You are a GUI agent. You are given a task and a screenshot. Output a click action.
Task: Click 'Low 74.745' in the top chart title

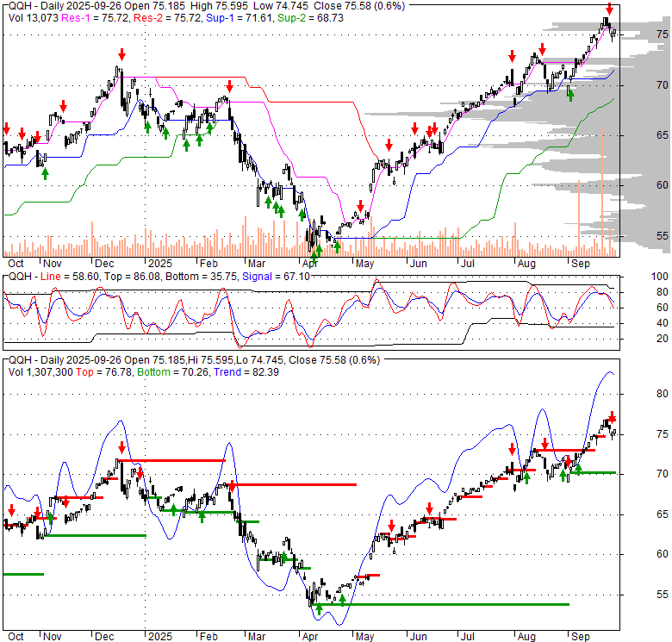click(281, 6)
